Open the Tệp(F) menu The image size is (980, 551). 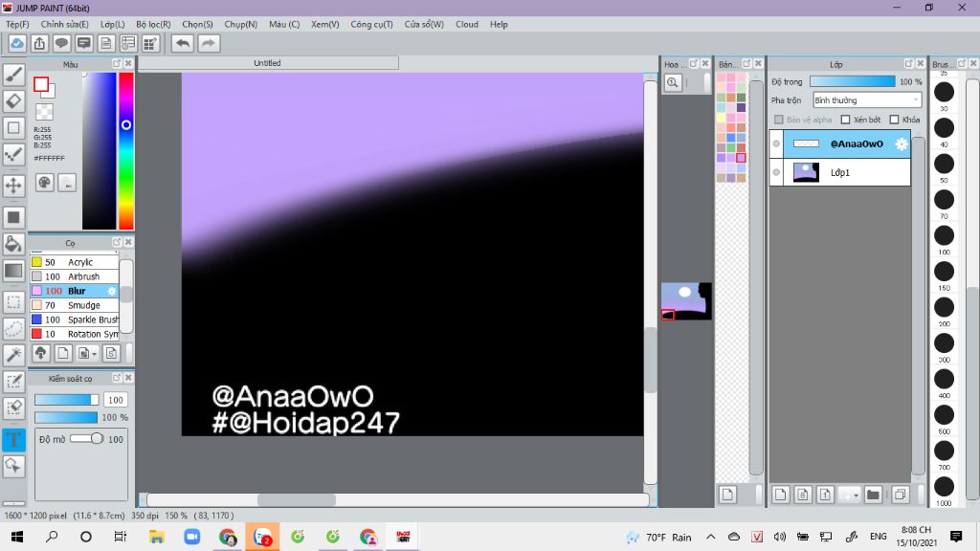[17, 24]
